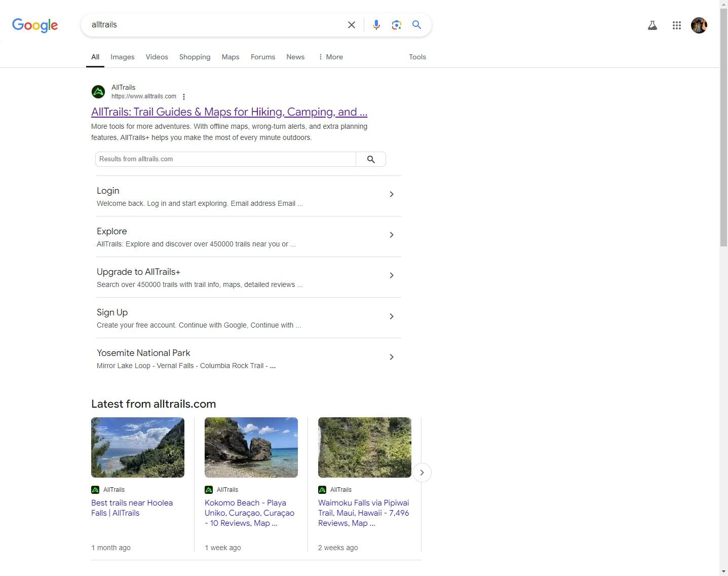This screenshot has height=576, width=728.
Task: Start voice search with the microphone icon
Action: 376,25
